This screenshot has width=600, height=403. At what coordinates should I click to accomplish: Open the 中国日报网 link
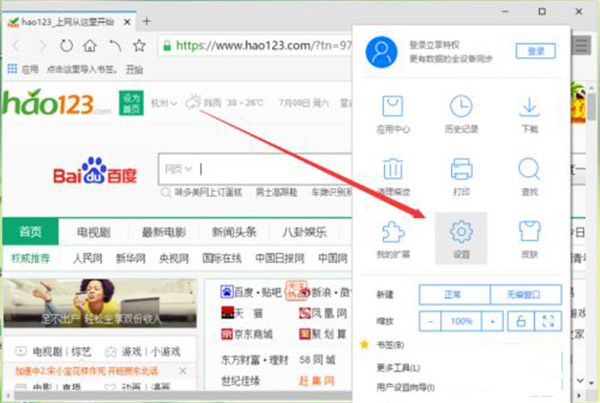(280, 258)
